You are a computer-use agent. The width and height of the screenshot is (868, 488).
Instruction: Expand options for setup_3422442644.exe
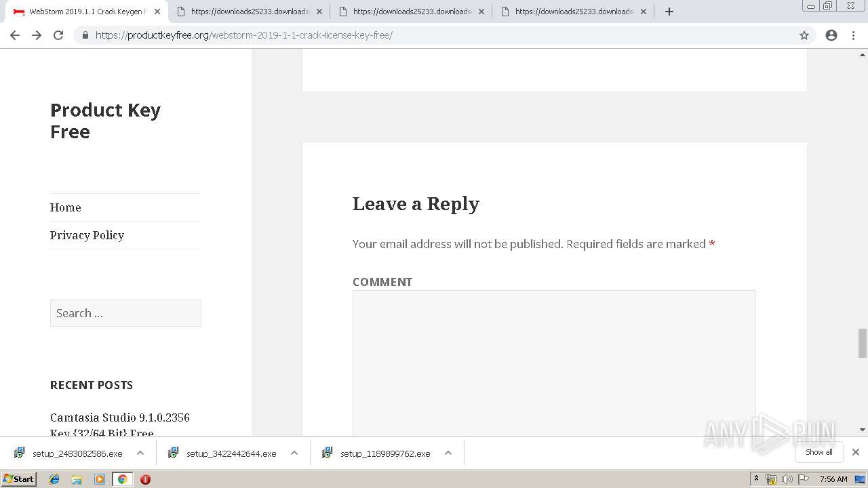(294, 453)
